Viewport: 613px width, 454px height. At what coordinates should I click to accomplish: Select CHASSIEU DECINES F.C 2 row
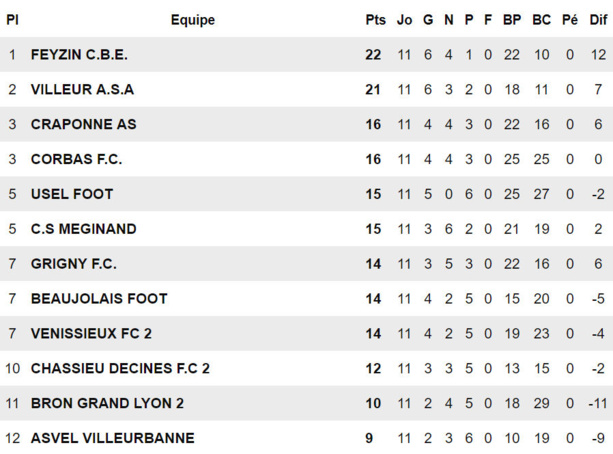point(120,368)
